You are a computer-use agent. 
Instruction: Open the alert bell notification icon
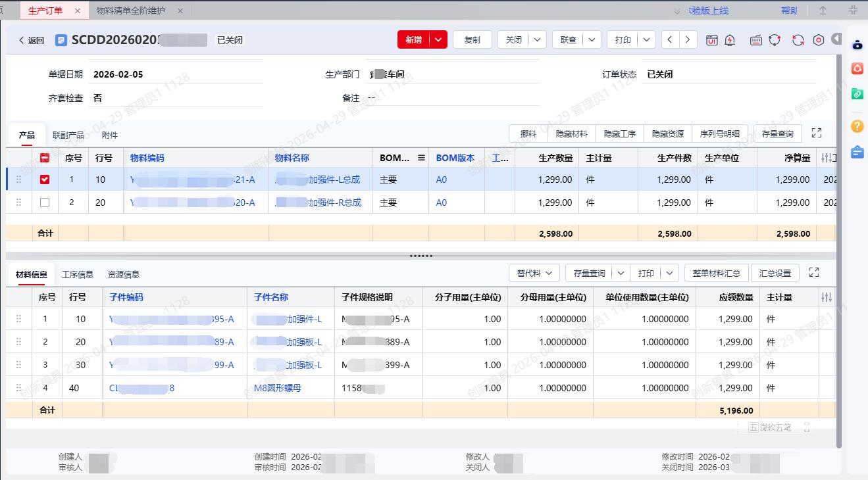(x=730, y=40)
